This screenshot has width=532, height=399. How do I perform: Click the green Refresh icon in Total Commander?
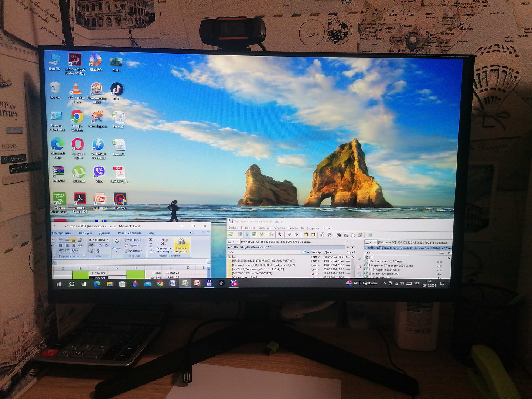tap(231, 235)
